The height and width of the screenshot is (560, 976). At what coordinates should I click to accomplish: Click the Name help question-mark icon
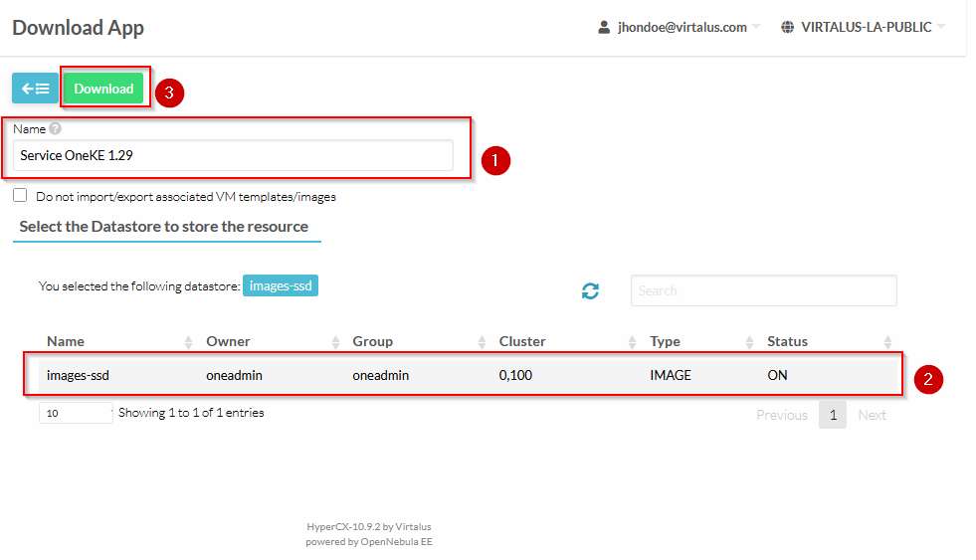pyautogui.click(x=56, y=129)
